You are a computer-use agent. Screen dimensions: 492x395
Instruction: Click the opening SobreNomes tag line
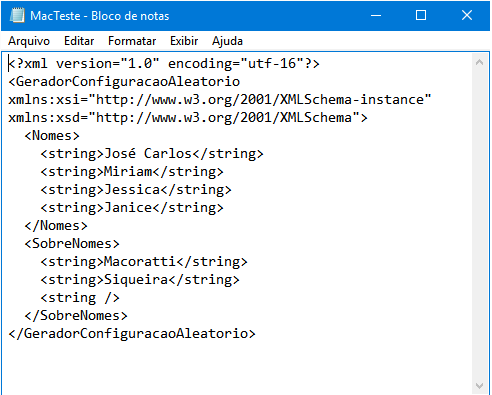pyautogui.click(x=72, y=244)
